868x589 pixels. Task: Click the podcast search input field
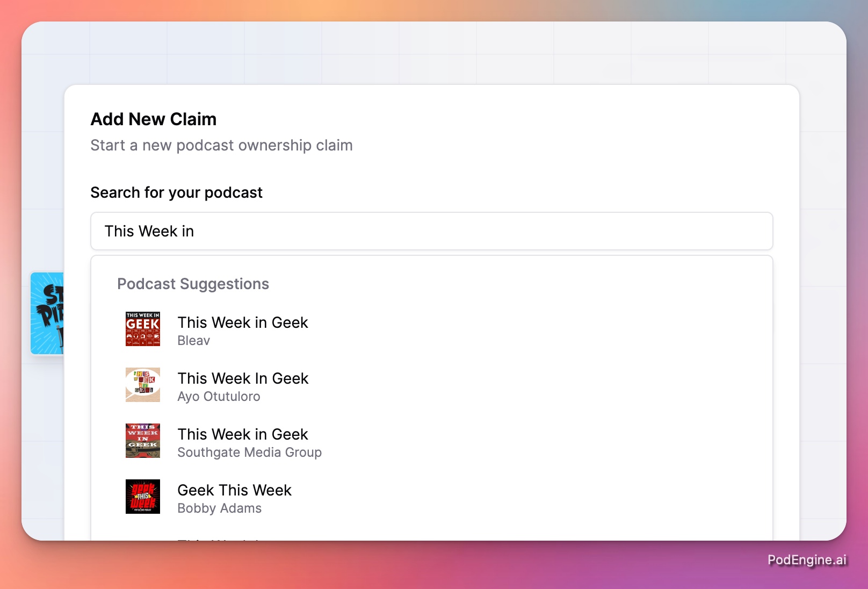pos(431,231)
